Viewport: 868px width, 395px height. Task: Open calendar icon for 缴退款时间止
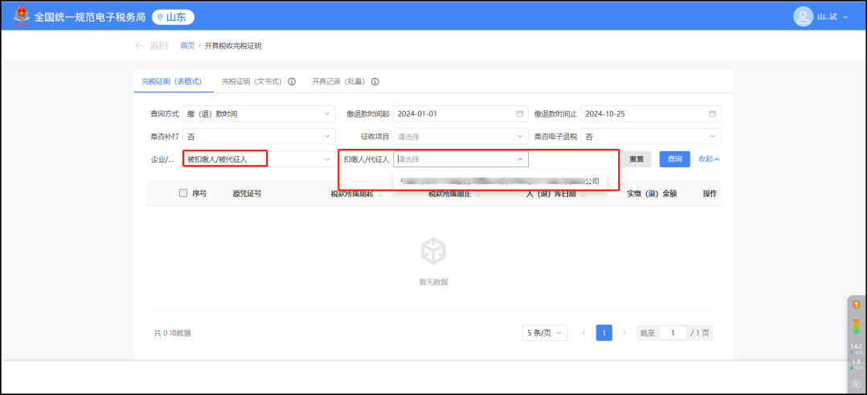click(712, 113)
